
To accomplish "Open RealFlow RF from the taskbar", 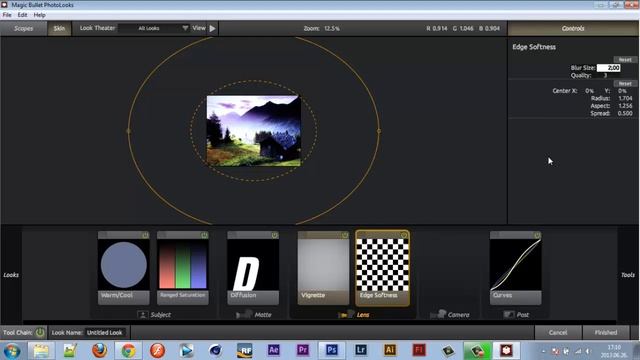I will pos(244,350).
